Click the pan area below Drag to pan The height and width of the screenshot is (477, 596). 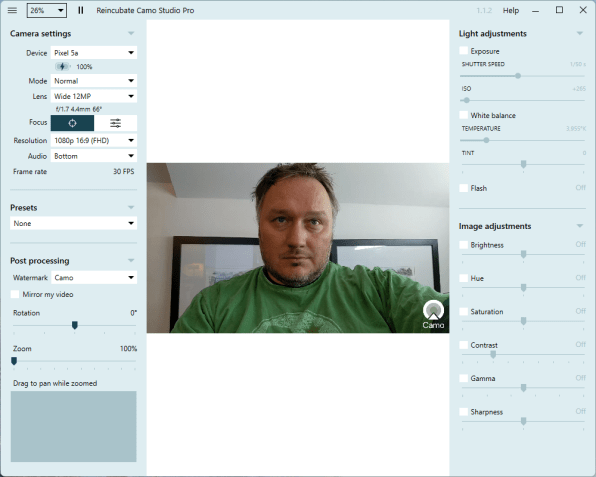click(x=73, y=426)
